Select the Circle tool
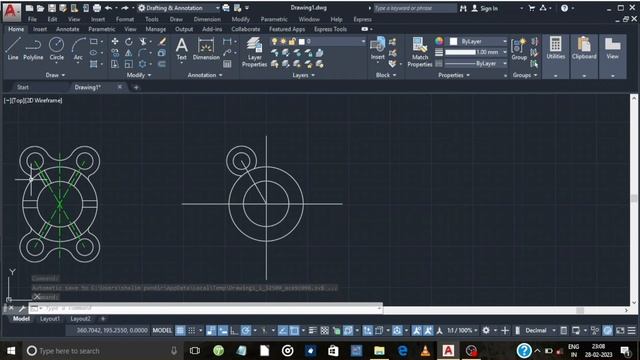The height and width of the screenshot is (360, 640). [56, 49]
